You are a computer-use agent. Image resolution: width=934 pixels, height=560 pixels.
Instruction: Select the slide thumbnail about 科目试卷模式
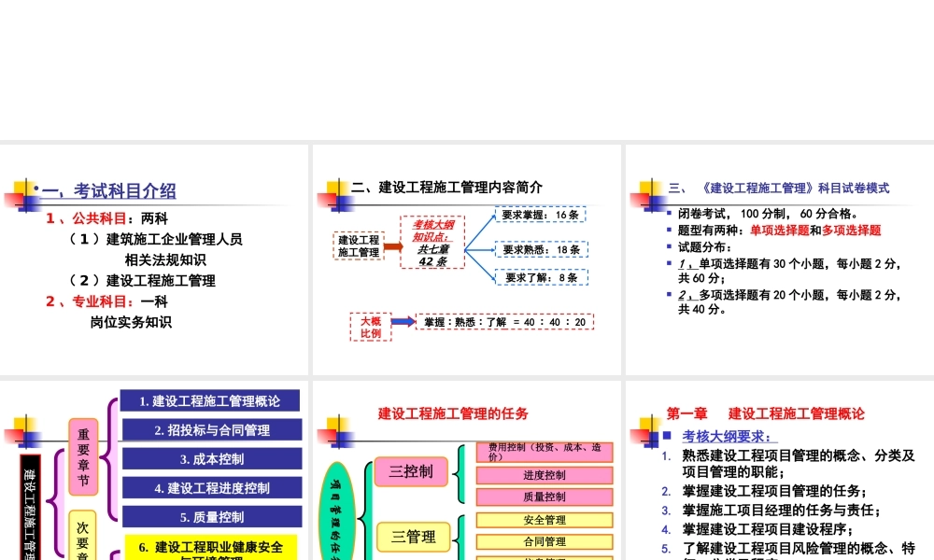point(780,259)
